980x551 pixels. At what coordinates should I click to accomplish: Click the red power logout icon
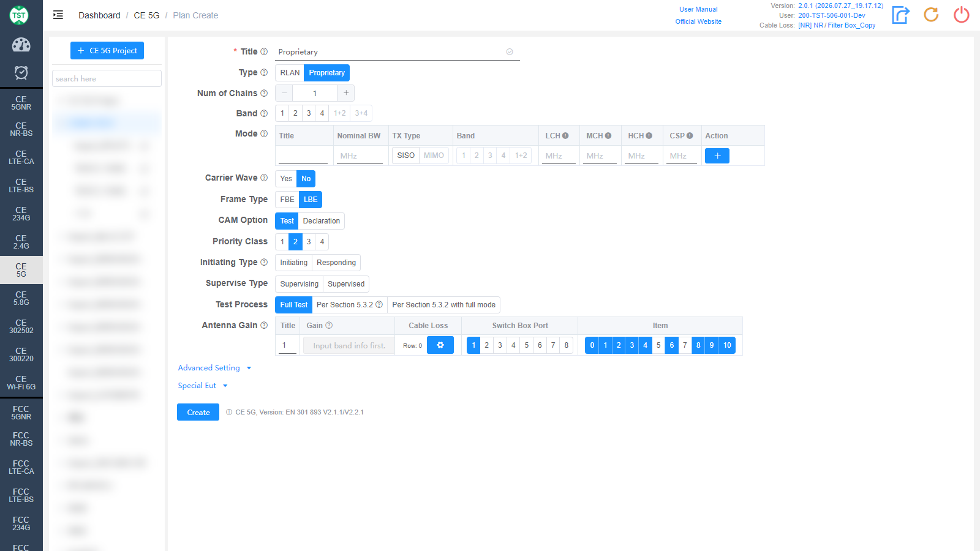[962, 15]
